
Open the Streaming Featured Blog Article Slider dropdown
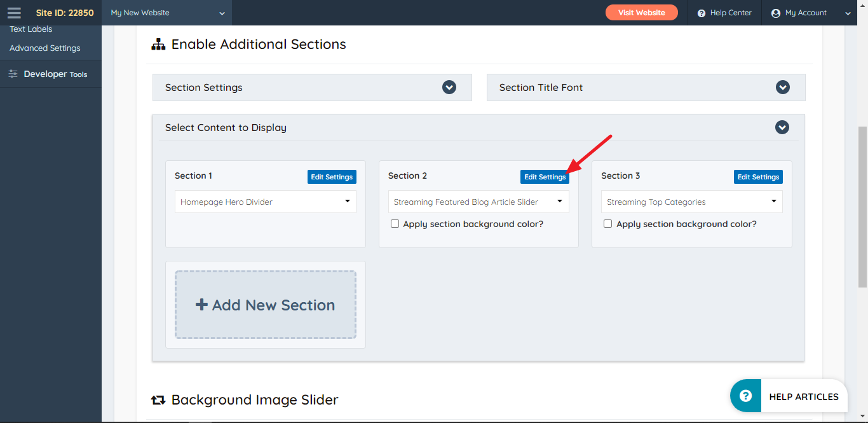pyautogui.click(x=478, y=202)
